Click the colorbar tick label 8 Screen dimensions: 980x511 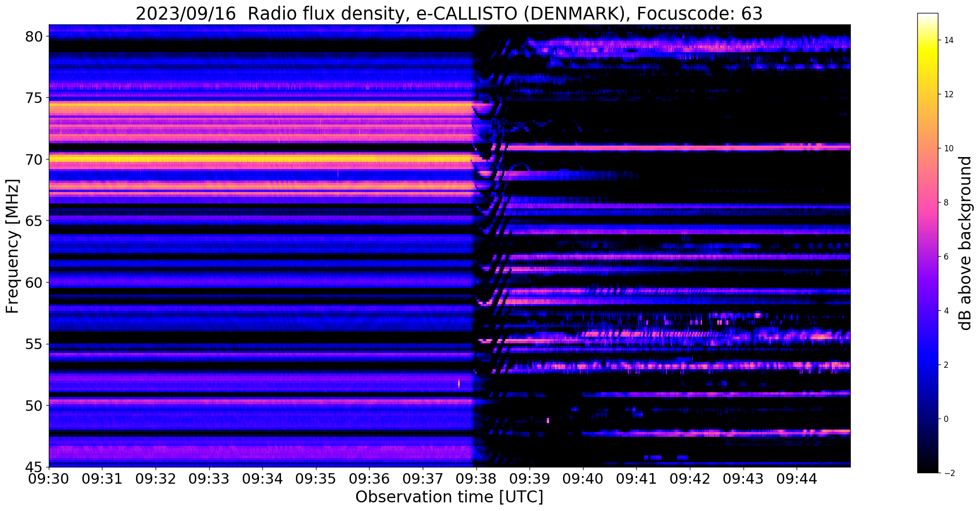(x=946, y=203)
